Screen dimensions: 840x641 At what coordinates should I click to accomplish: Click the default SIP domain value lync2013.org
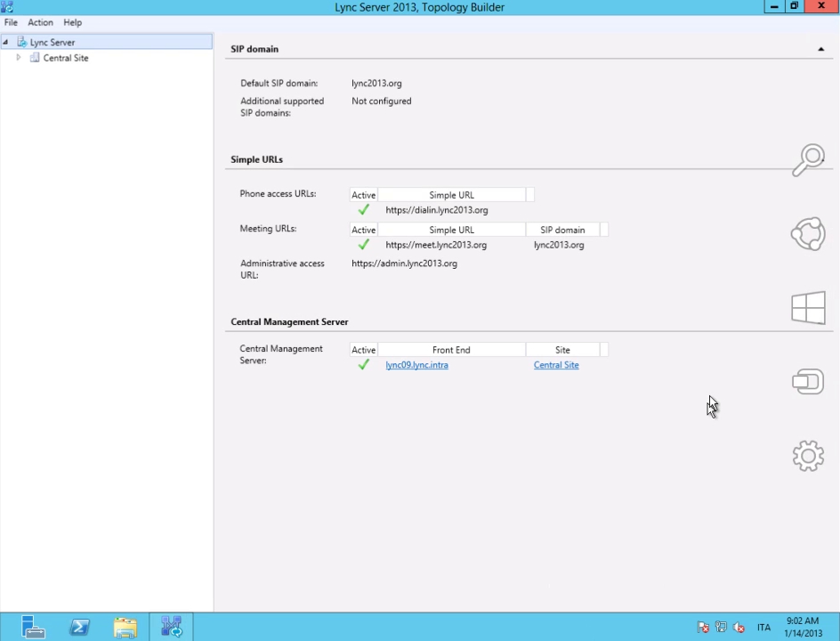click(x=376, y=83)
